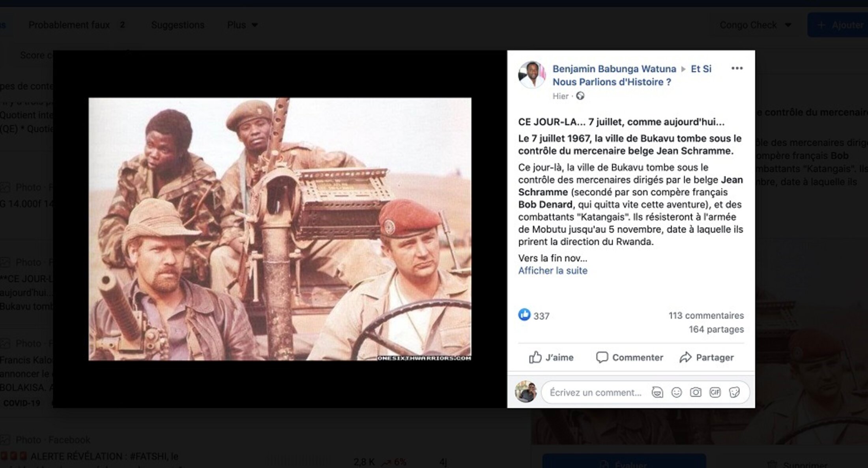Screen dimensions: 868x468
Task: Open the 164 partages list
Action: [x=716, y=329]
